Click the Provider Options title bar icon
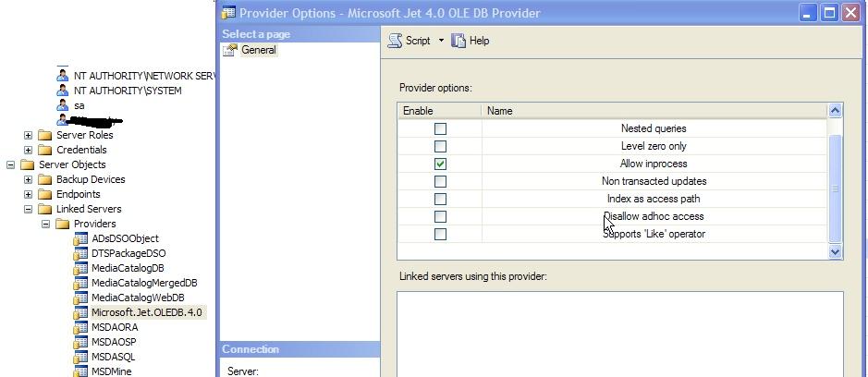 coord(228,13)
